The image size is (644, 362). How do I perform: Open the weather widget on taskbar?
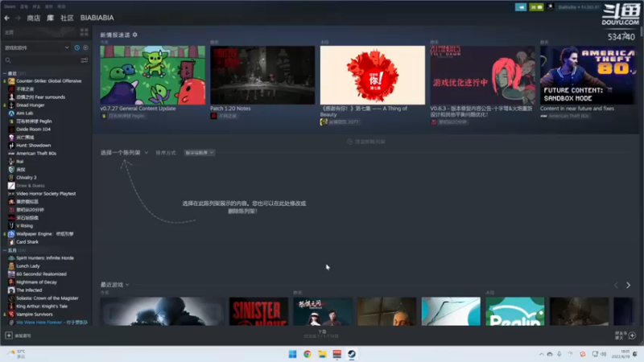pyautogui.click(x=16, y=354)
